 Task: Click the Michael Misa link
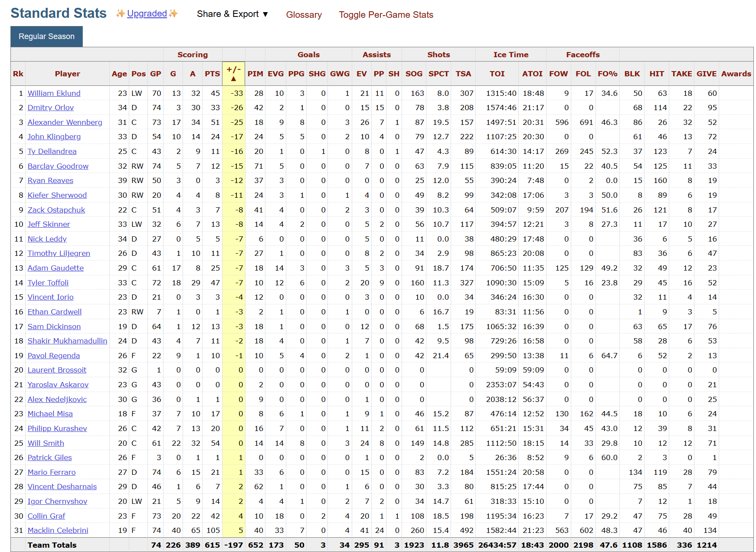pos(50,414)
